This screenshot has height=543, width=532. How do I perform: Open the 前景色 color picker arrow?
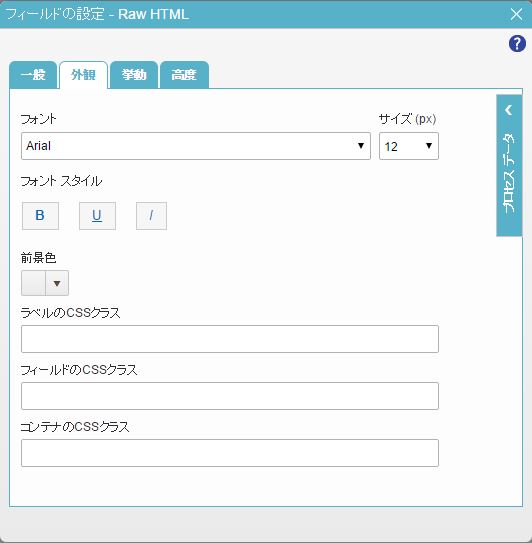[x=57, y=283]
